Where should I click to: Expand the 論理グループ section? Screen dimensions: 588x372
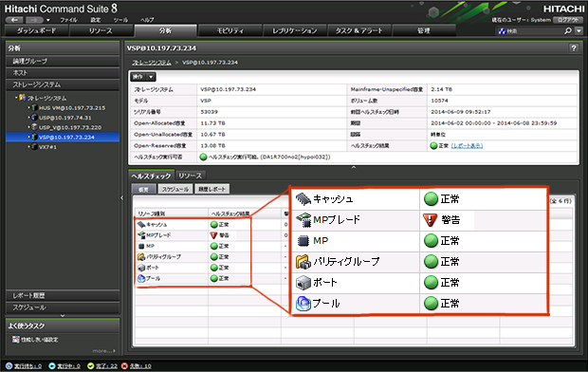[63, 61]
